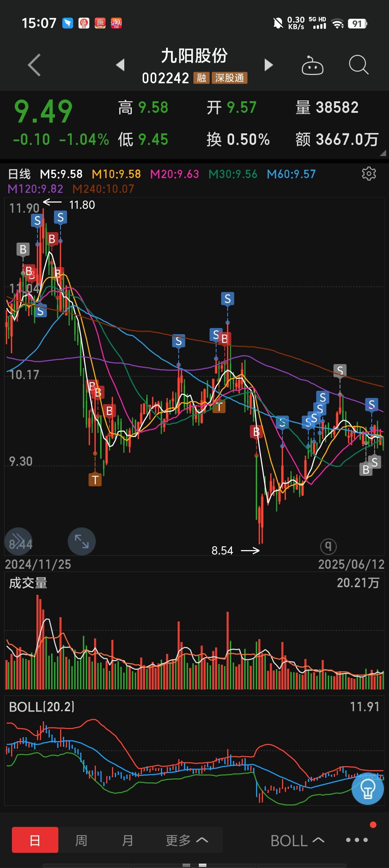
Task: Tap the 日线 chart type label
Action: [19, 174]
